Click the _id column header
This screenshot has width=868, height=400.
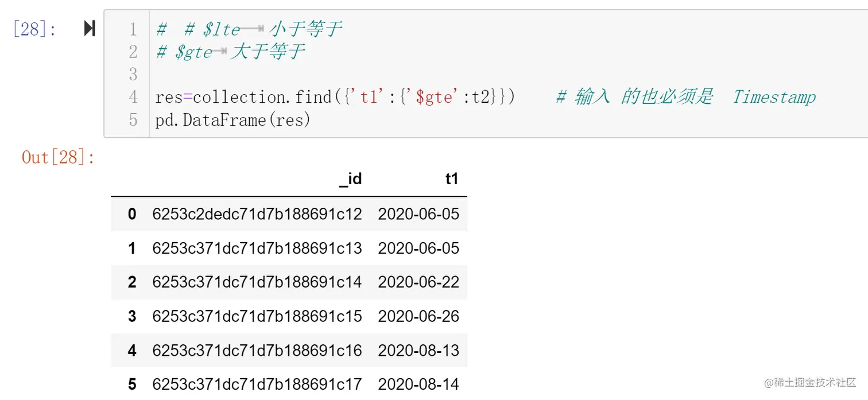click(350, 180)
